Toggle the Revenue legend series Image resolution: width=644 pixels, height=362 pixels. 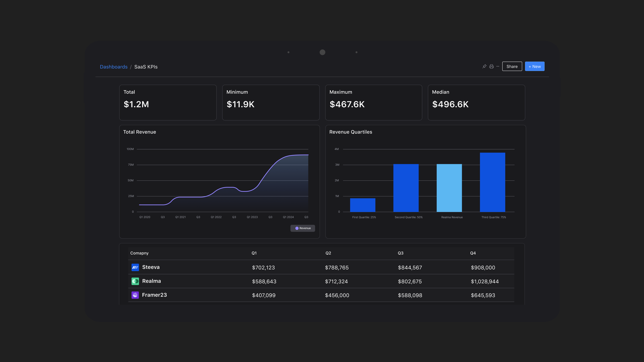point(302,228)
